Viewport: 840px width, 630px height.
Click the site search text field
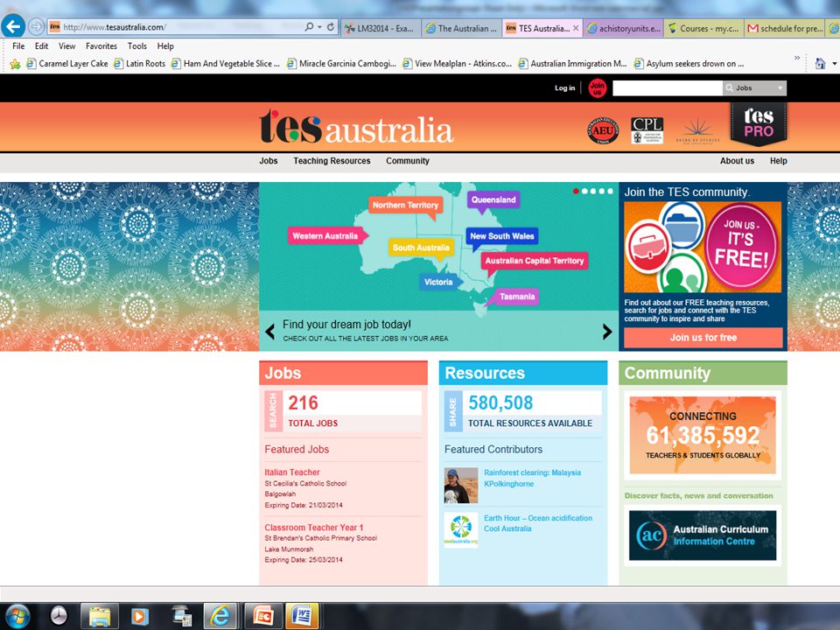pos(667,87)
